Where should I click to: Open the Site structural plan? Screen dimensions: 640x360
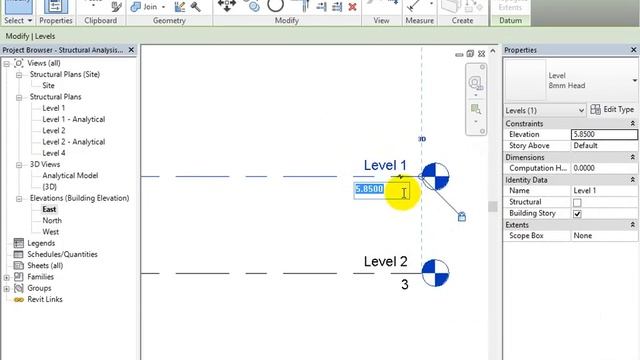pos(48,86)
